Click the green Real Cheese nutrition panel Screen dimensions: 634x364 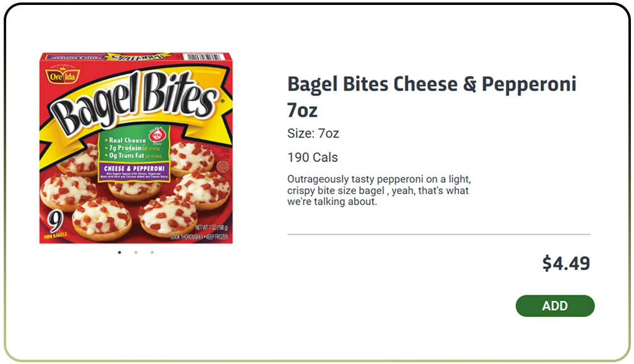pyautogui.click(x=127, y=148)
